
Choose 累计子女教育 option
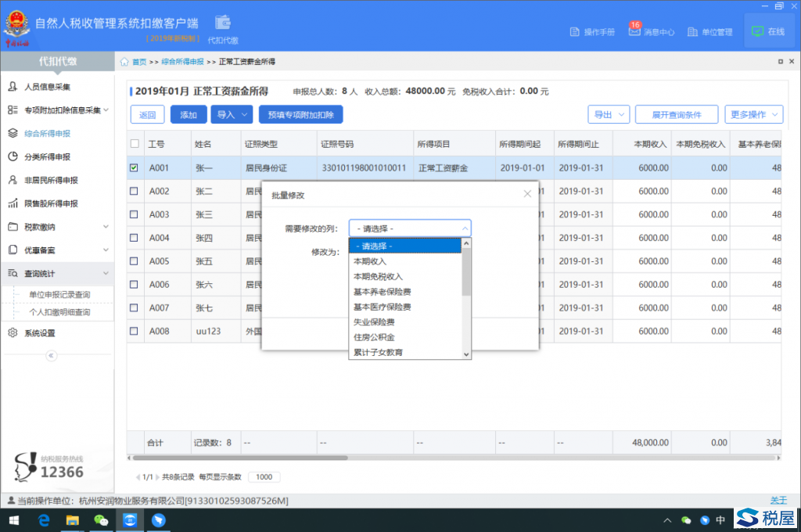[x=405, y=352]
